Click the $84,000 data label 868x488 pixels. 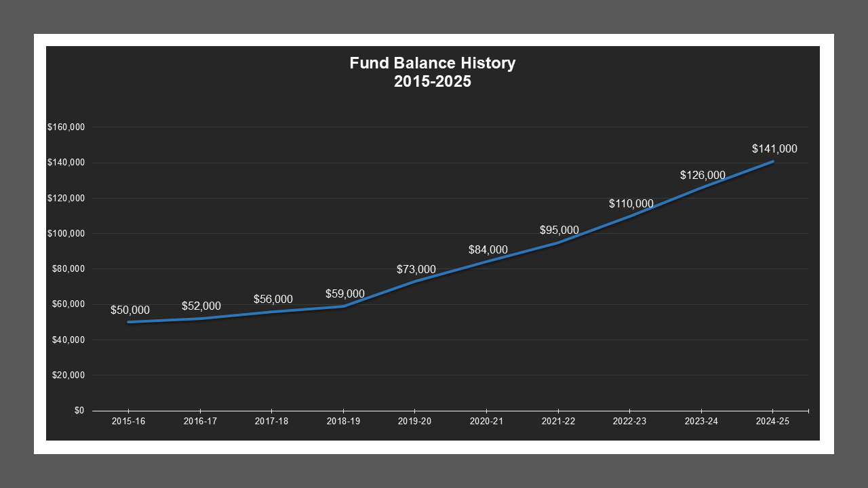point(488,249)
